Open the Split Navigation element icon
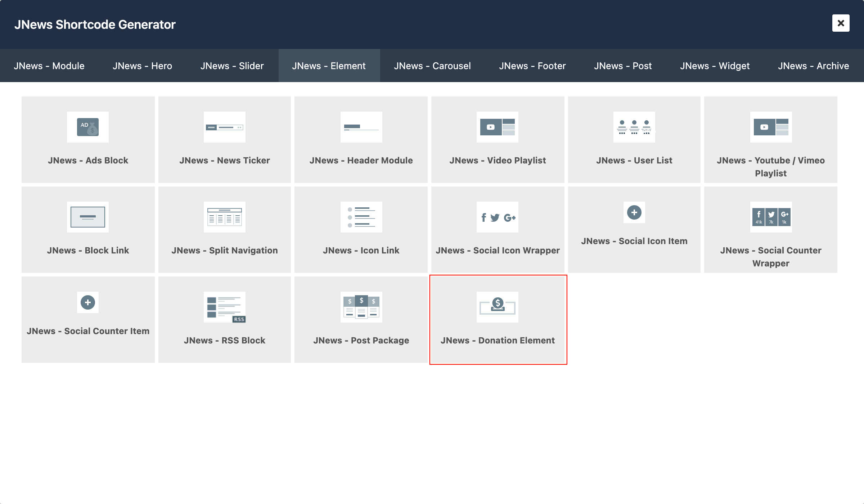 pos(225,217)
